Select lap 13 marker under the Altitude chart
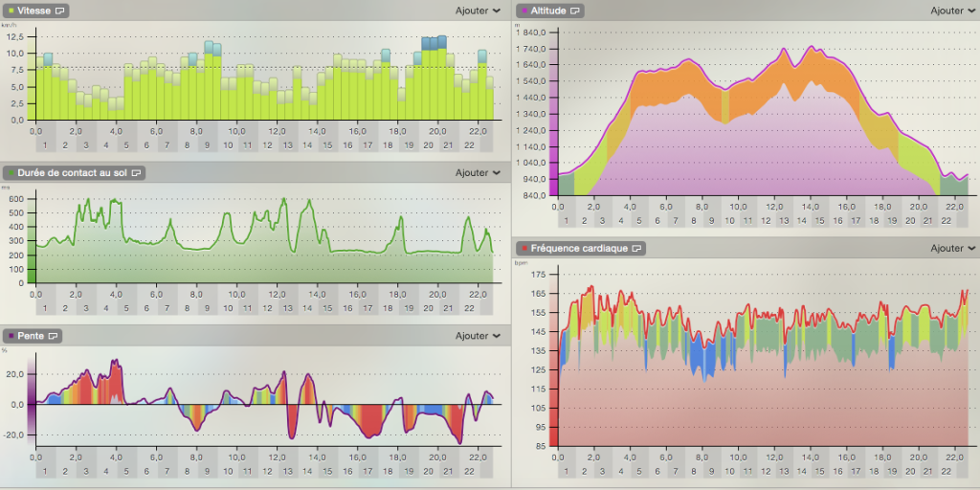This screenshot has height=490, width=980. click(784, 221)
